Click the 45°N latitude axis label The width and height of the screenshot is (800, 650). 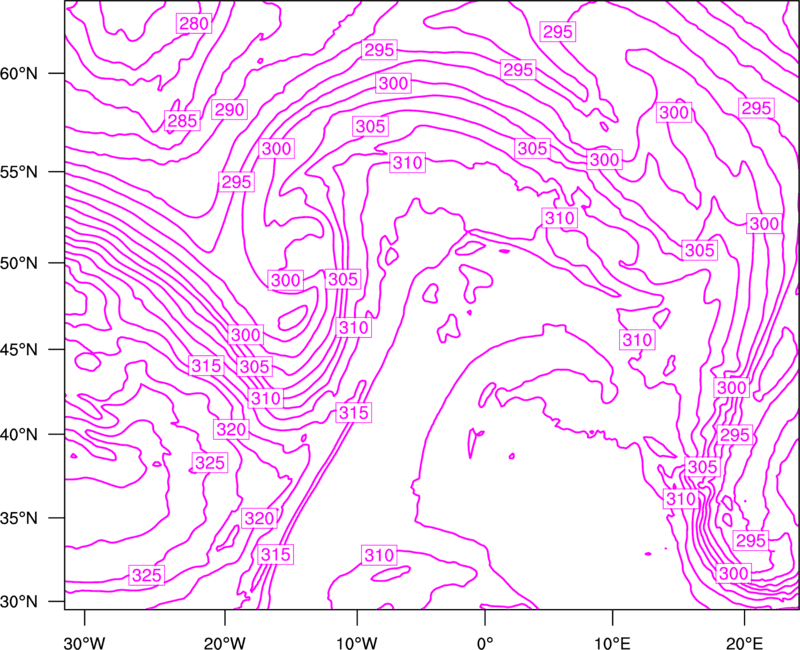coord(19,349)
